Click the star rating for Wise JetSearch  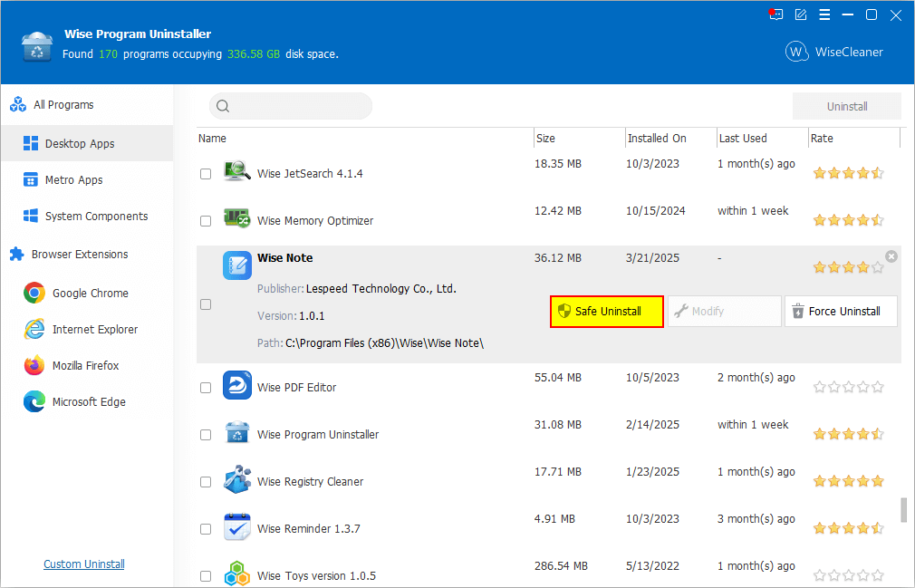[x=849, y=173]
